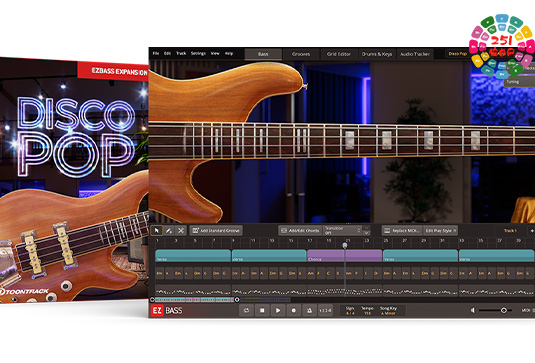Open the File menu
Screen dimensions: 535x363
(156, 54)
